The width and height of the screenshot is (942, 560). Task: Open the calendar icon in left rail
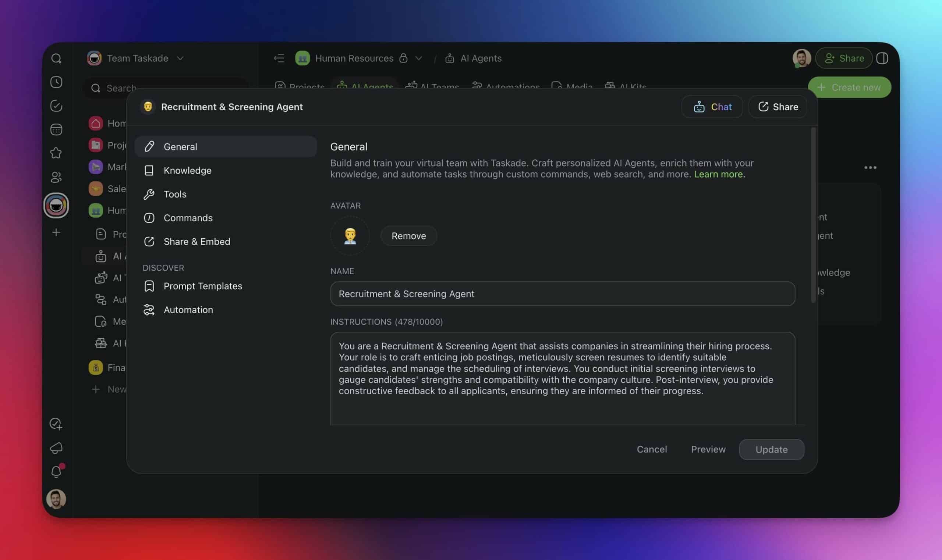tap(56, 130)
